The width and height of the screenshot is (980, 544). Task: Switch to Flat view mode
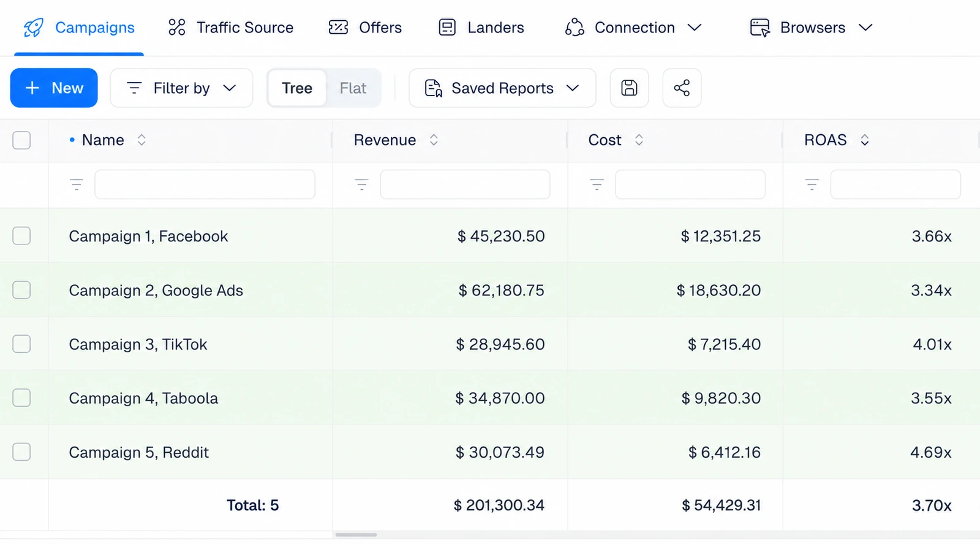tap(353, 88)
